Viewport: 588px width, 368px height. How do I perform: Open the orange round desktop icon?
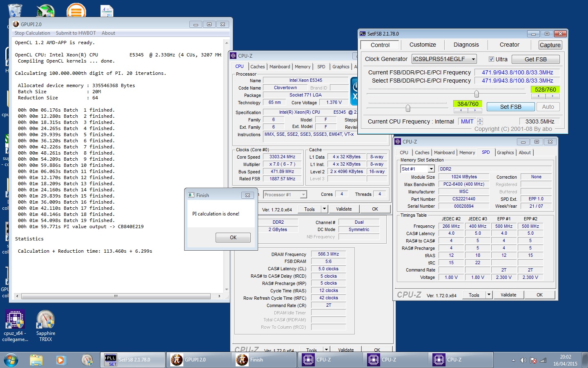click(x=76, y=10)
